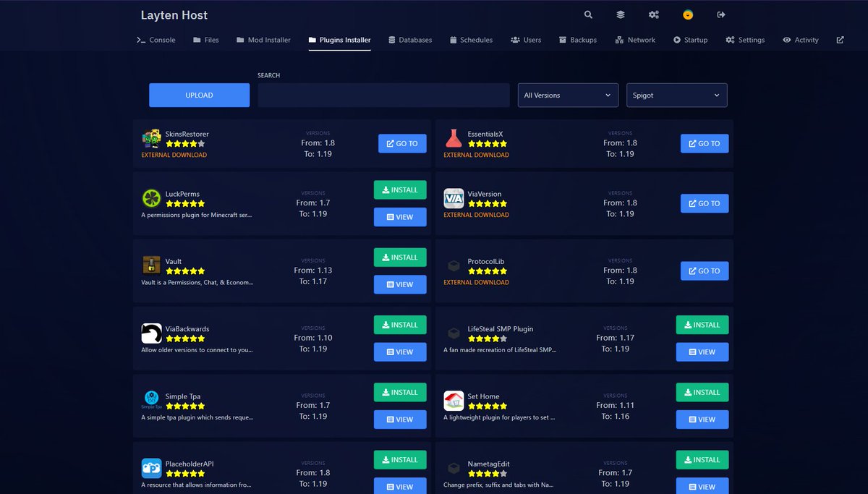868x494 pixels.
Task: View ViaBackwards plugin details
Action: 400,352
